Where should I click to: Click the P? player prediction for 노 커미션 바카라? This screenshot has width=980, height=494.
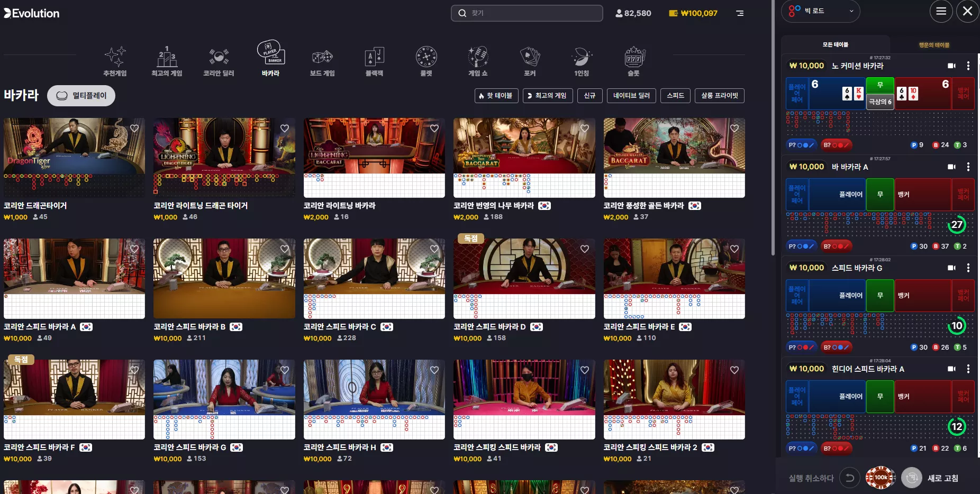[x=801, y=145]
